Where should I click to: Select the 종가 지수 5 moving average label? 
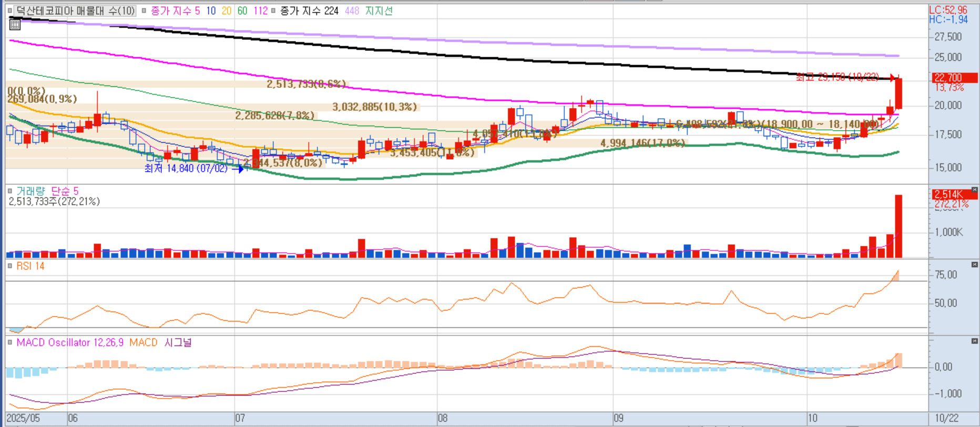coord(175,11)
